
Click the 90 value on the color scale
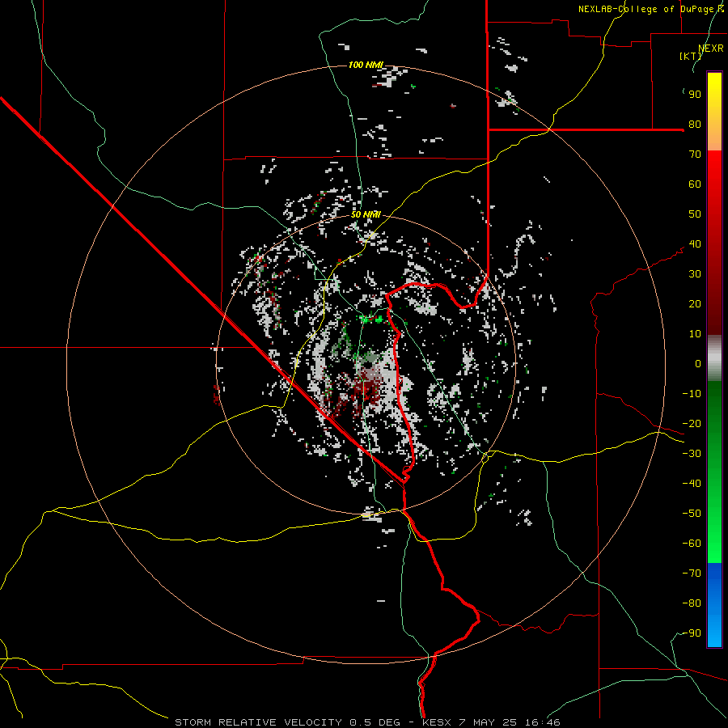pos(695,95)
